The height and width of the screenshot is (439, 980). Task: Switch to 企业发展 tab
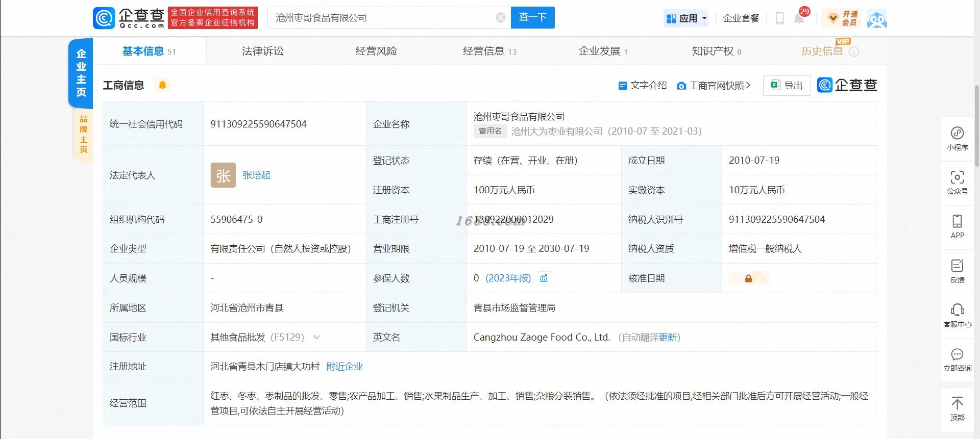603,51
